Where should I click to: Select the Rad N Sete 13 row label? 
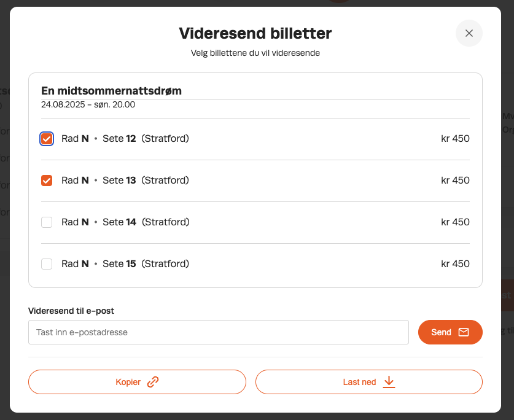click(x=125, y=181)
